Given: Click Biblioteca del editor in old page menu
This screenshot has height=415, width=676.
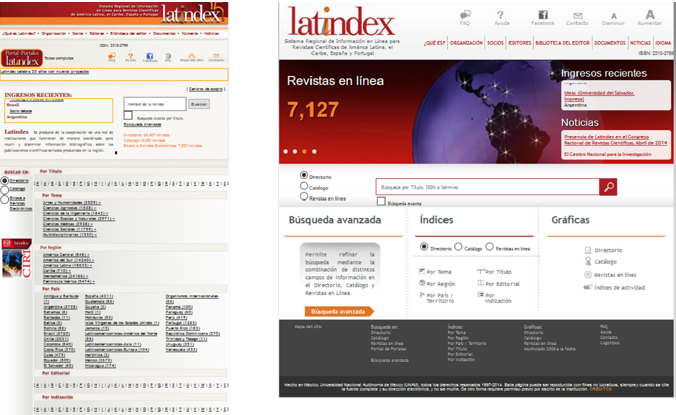Looking at the screenshot, I should click(128, 33).
